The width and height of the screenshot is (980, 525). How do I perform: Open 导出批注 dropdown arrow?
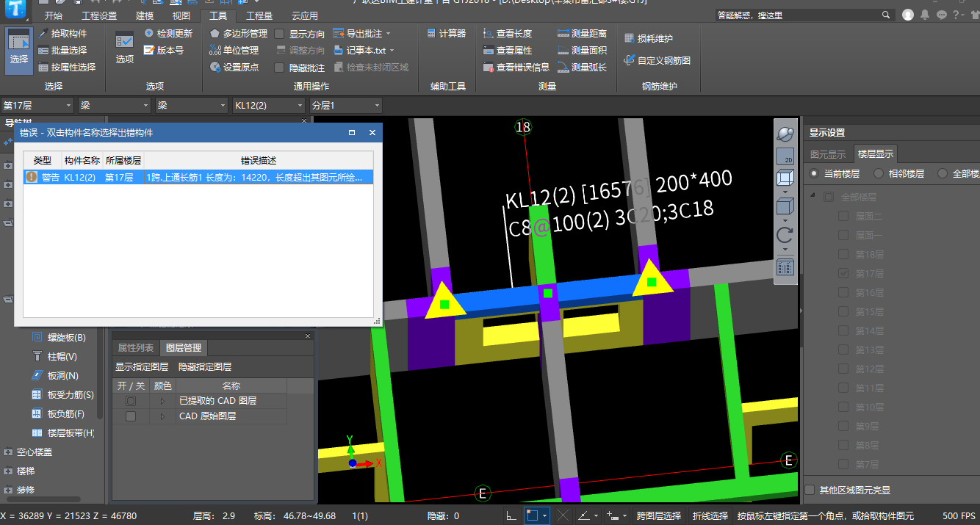tap(388, 34)
